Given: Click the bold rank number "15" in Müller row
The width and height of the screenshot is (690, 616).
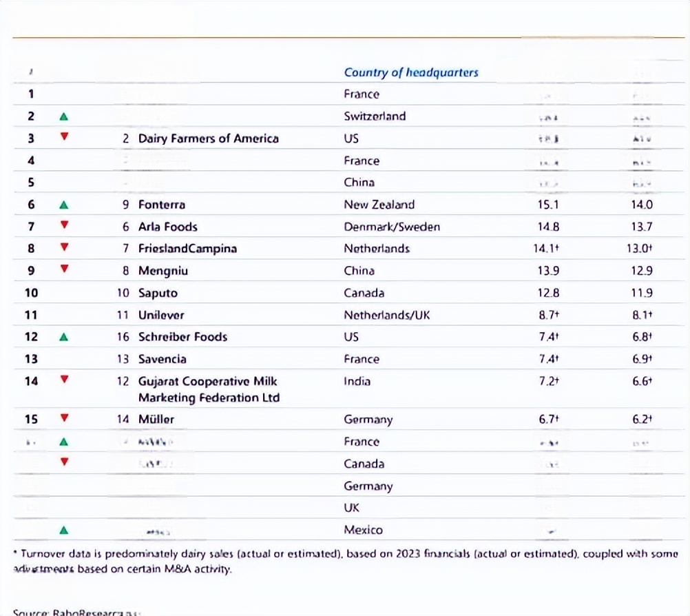Looking at the screenshot, I should click(x=31, y=419).
